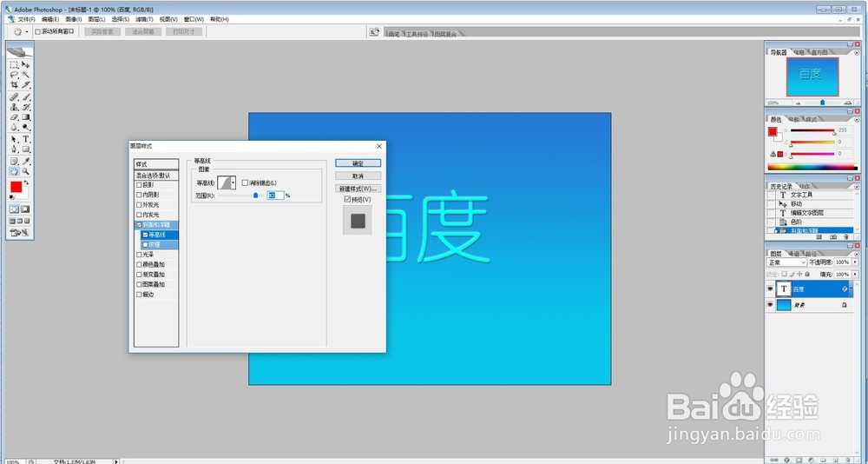Select the Notes tool
Viewport: 868px width, 464px height.
pyautogui.click(x=15, y=162)
